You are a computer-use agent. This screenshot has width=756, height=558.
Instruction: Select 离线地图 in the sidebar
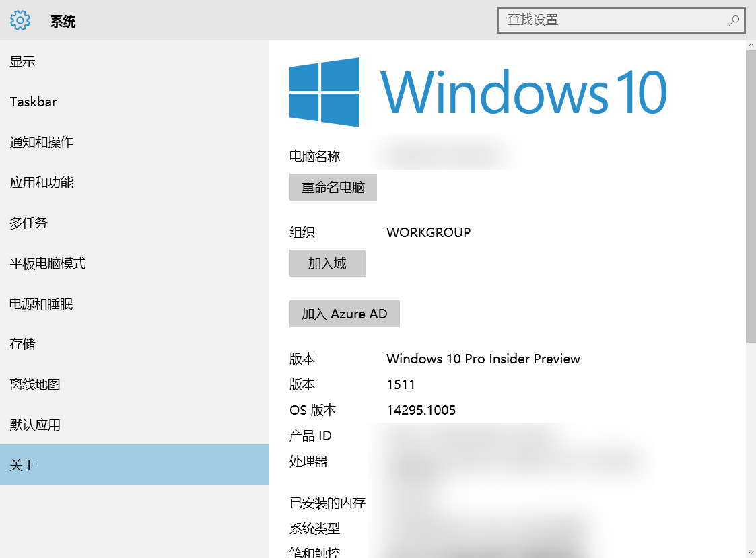(35, 384)
